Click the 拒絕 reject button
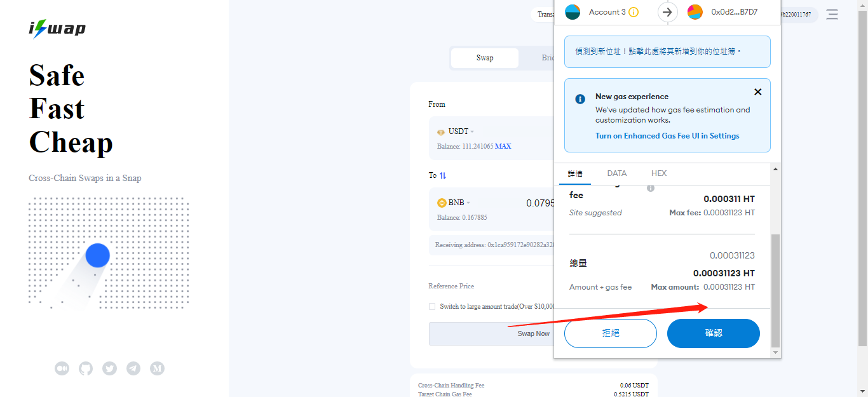868x397 pixels. (x=611, y=333)
